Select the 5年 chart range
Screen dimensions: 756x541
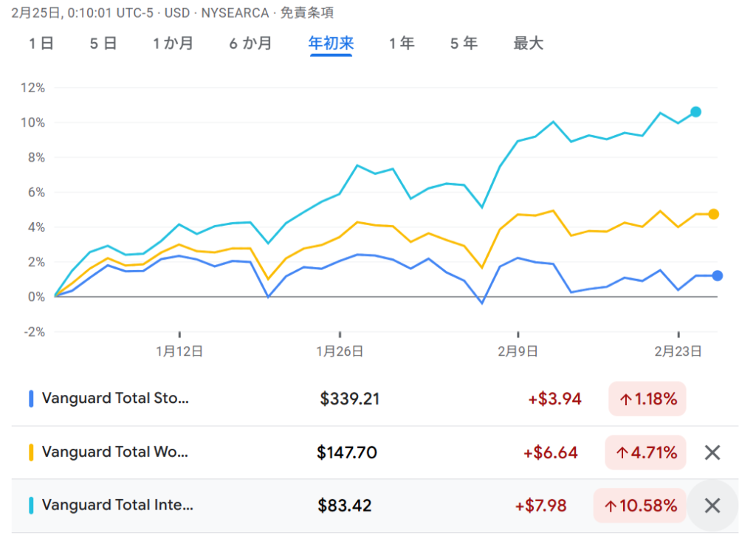coord(464,44)
